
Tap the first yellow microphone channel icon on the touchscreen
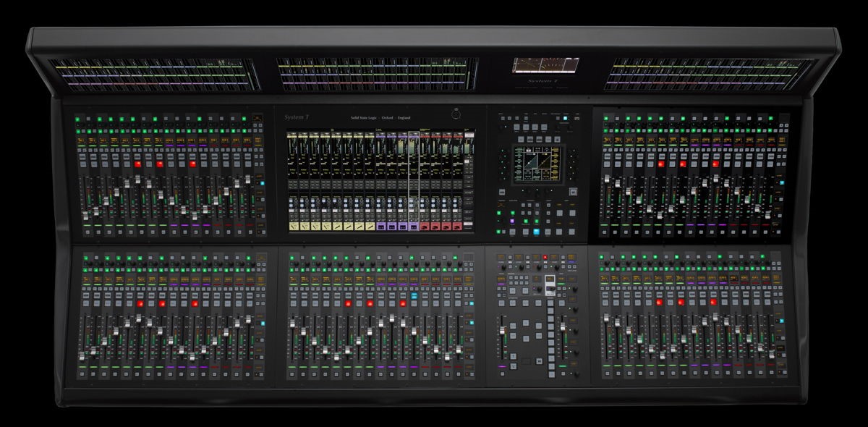click(293, 227)
